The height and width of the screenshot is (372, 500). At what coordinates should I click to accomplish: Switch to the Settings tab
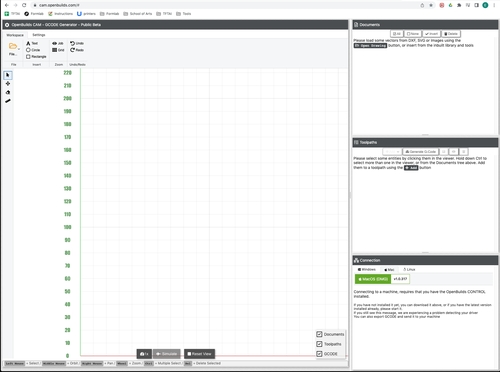pyautogui.click(x=39, y=35)
